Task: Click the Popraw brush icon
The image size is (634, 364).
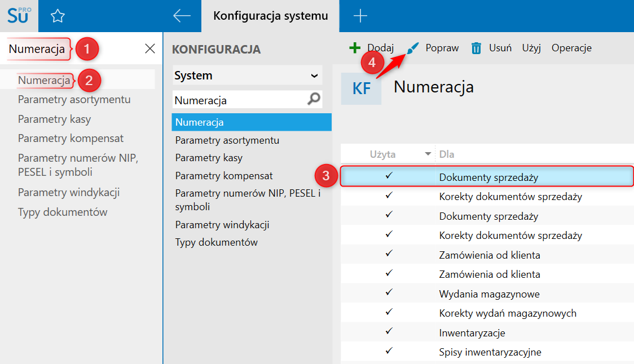Action: (413, 48)
